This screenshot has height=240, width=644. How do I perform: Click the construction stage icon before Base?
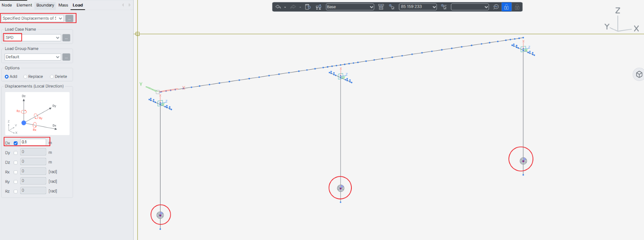click(318, 7)
